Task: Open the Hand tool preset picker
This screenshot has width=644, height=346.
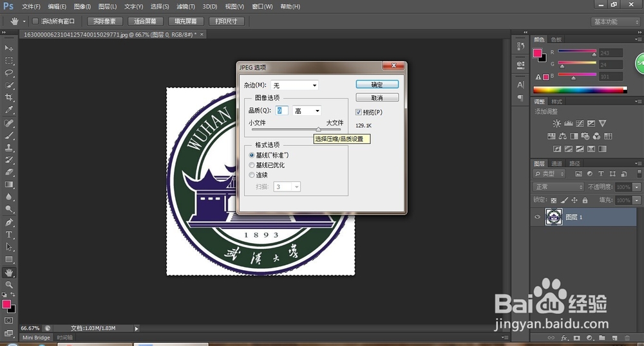Action: (x=24, y=21)
